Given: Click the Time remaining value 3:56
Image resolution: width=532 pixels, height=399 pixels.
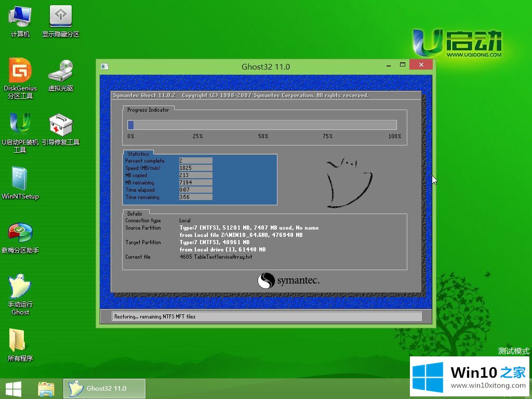Looking at the screenshot, I should [x=195, y=197].
